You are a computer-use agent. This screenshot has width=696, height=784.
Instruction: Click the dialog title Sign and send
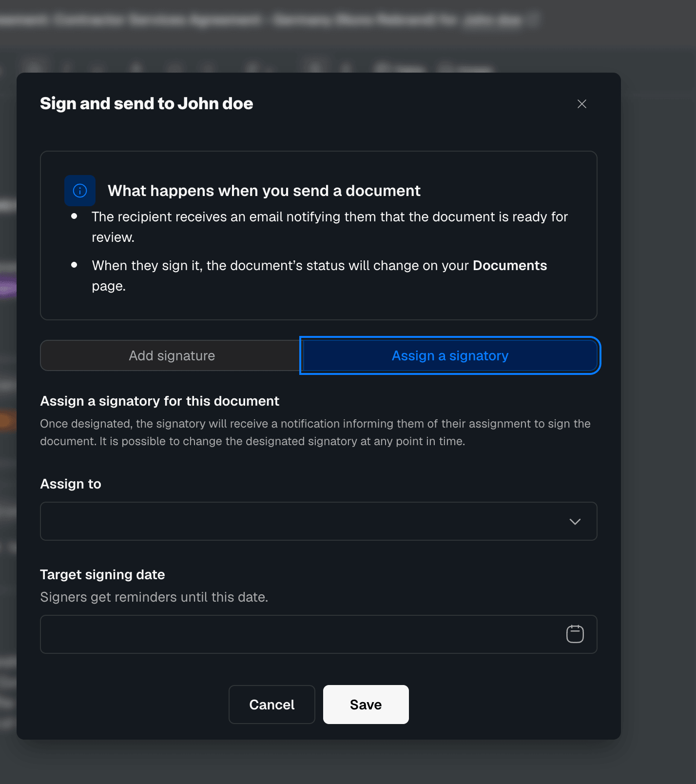coord(147,103)
